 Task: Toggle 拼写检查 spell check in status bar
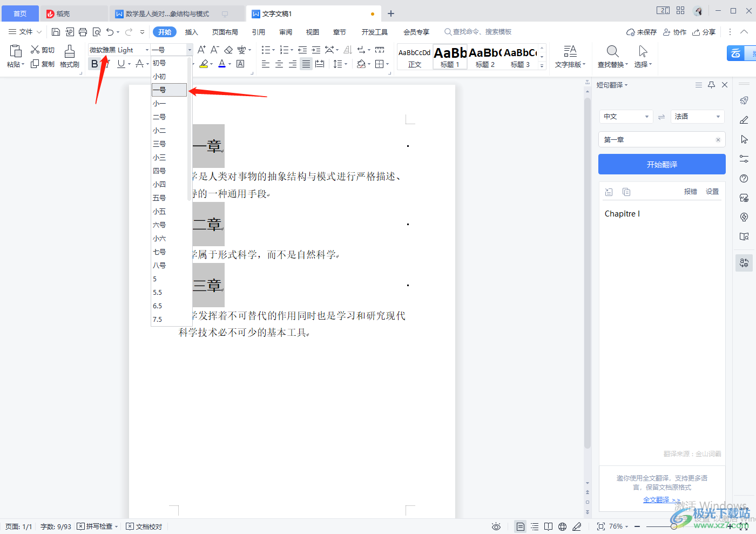coord(97,526)
